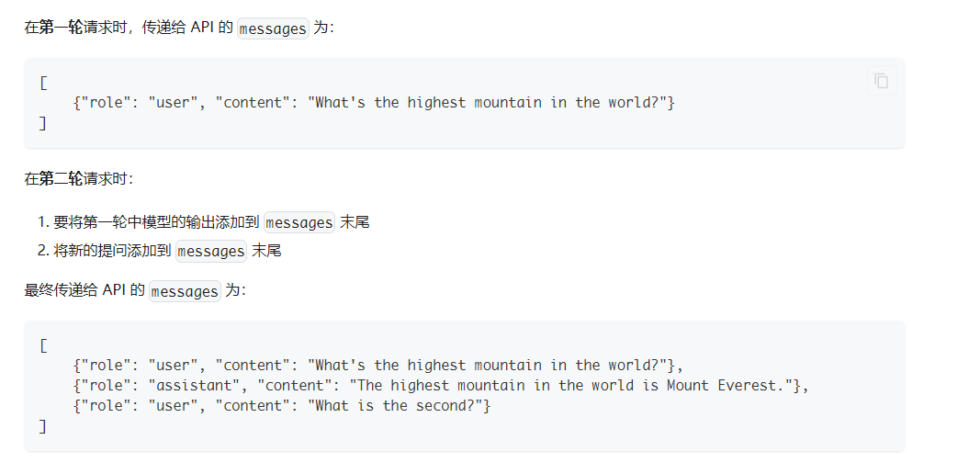The height and width of the screenshot is (474, 980).
Task: Click the first user line in the second code block
Action: tap(378, 366)
